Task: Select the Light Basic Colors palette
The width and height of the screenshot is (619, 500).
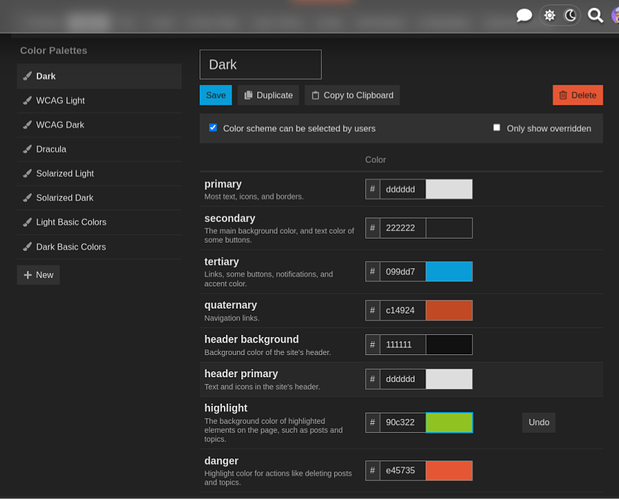Action: click(x=99, y=223)
